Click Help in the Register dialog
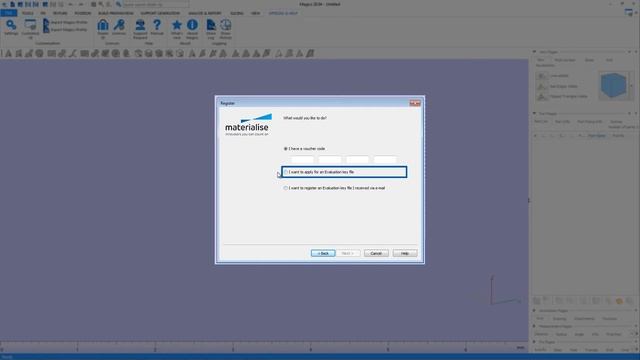The image size is (640, 360). click(405, 253)
